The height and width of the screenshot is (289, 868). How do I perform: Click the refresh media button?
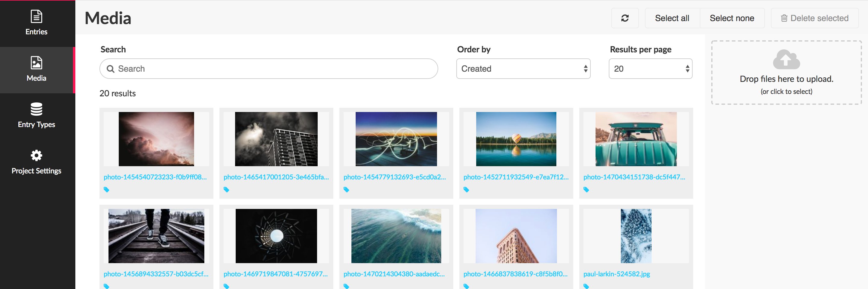(x=625, y=18)
